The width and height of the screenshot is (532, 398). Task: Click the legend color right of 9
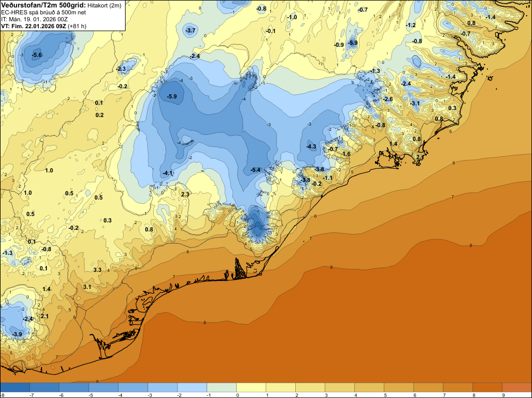click(517, 387)
